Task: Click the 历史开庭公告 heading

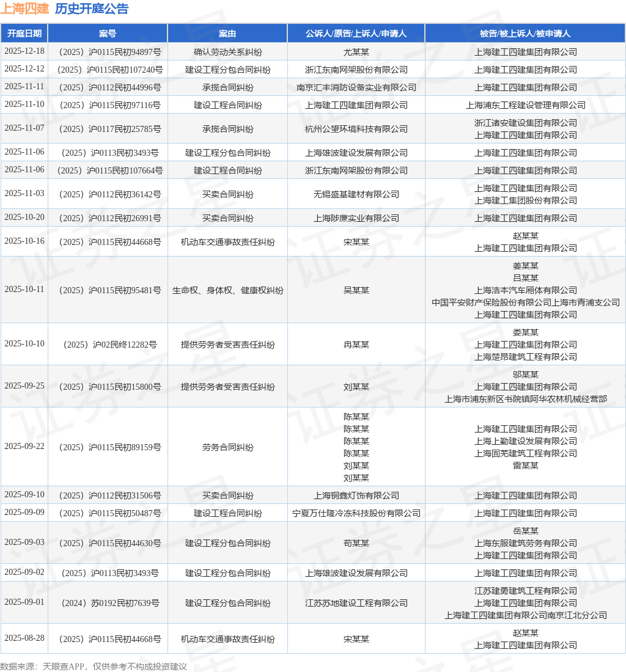Action: (92, 9)
